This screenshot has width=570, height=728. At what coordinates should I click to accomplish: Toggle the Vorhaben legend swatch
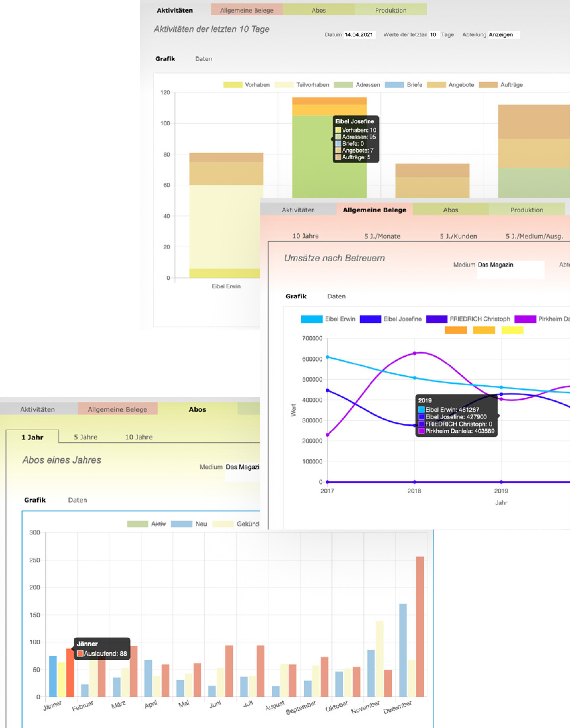pyautogui.click(x=233, y=85)
